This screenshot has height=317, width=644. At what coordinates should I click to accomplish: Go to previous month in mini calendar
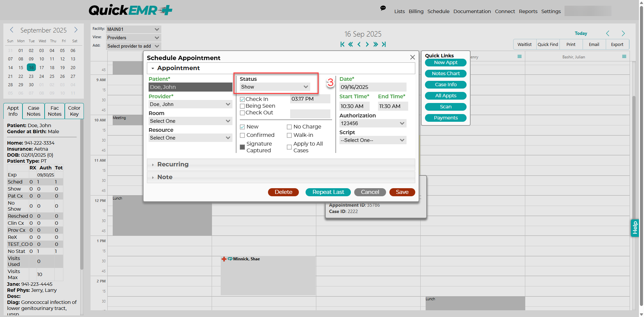click(11, 30)
